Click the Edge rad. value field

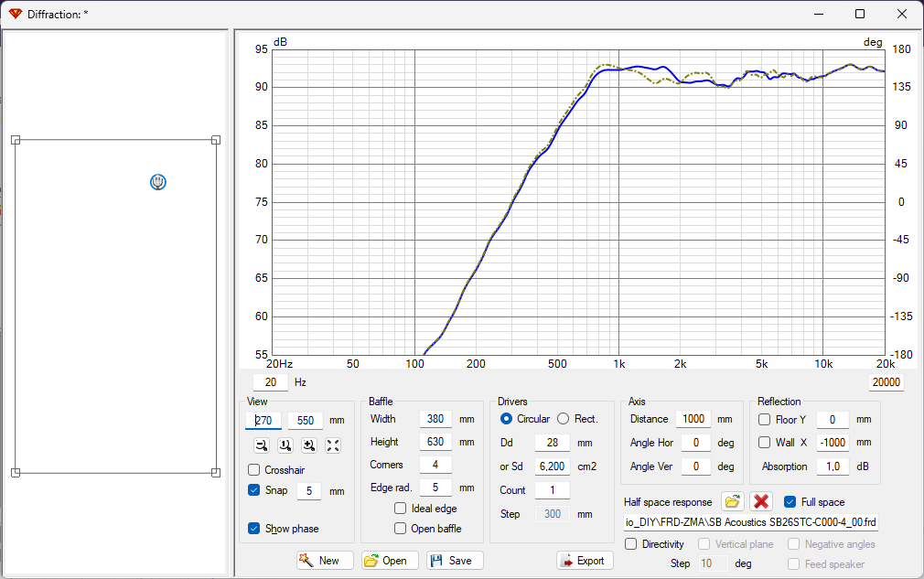[435, 488]
